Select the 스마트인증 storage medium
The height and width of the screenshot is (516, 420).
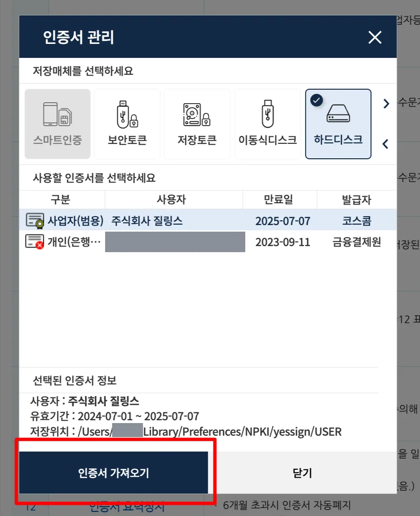tap(57, 124)
